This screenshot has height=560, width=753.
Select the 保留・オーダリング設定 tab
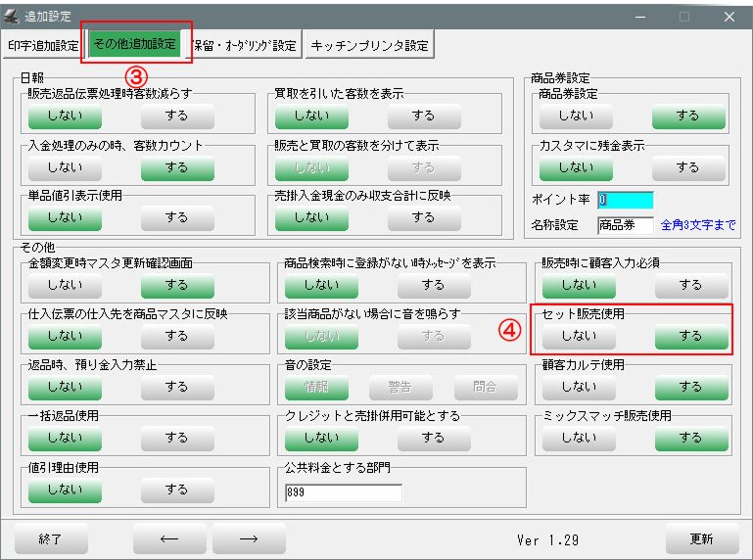point(245,45)
